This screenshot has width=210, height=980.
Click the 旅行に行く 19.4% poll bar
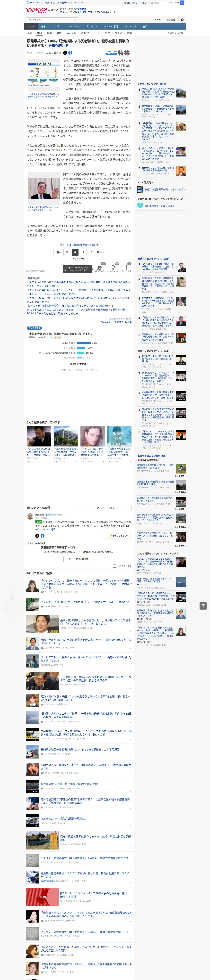pos(81,348)
